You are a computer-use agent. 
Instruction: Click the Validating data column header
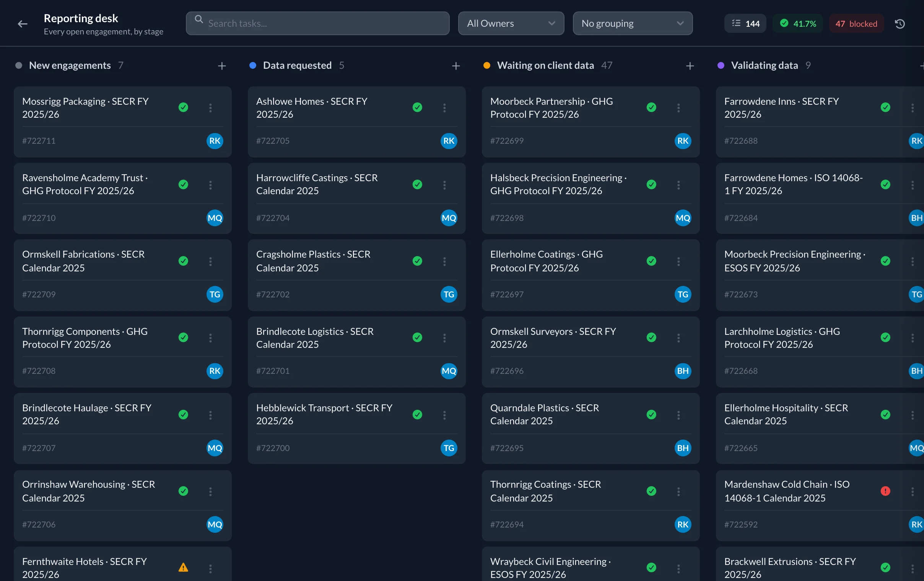click(764, 66)
